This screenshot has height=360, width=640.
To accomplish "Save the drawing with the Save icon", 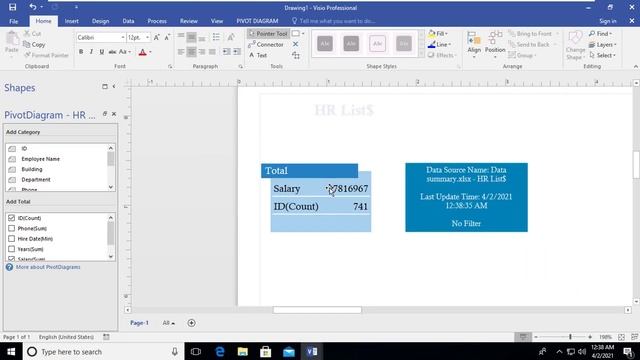I will coord(13,7).
